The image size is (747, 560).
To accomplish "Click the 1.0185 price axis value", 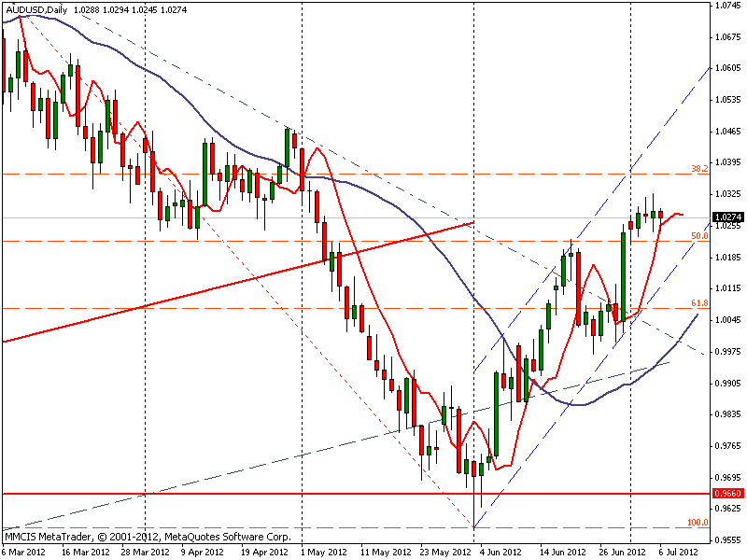I will click(728, 258).
